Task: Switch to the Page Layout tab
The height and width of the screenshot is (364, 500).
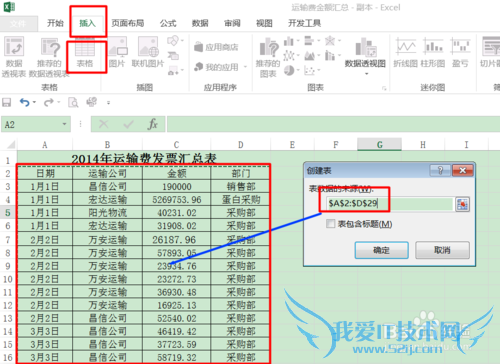Action: click(x=128, y=23)
